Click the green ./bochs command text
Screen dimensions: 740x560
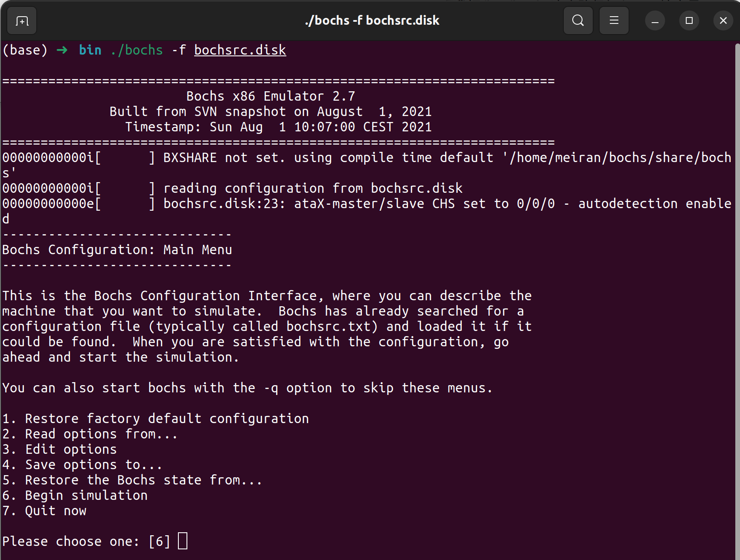point(137,50)
